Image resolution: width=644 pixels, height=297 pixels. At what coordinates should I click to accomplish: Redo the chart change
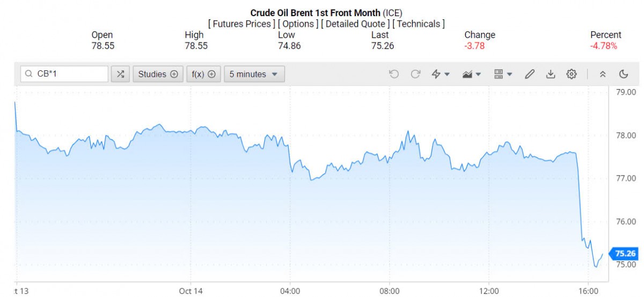[415, 74]
